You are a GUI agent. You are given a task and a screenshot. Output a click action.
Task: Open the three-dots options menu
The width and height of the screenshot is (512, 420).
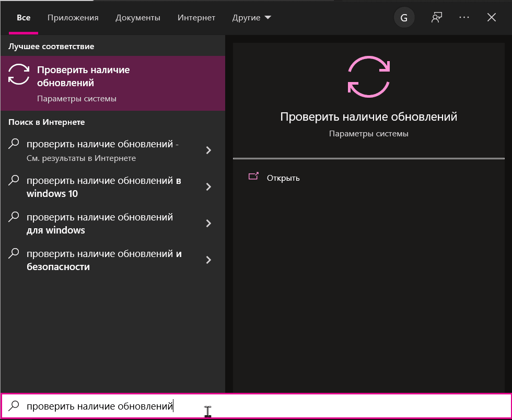[464, 18]
